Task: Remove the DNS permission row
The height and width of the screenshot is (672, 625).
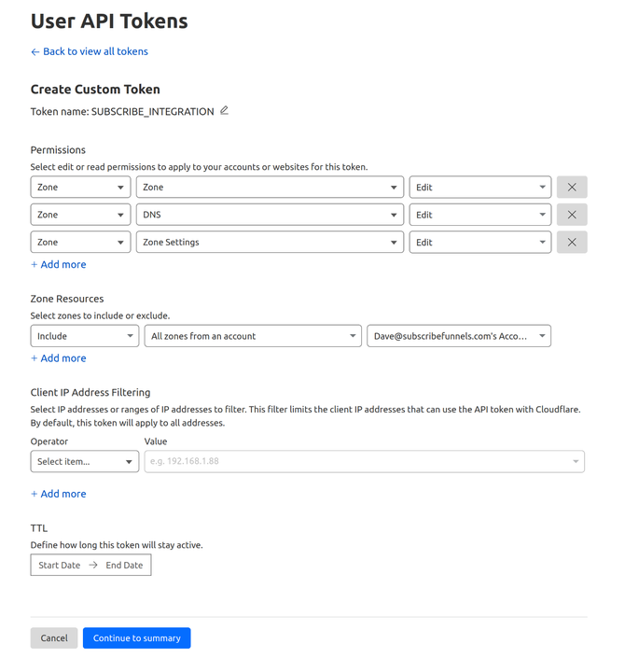Action: click(x=572, y=215)
